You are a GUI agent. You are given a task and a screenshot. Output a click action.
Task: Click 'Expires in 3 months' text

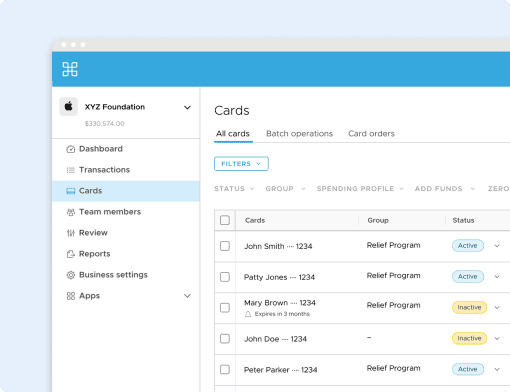point(282,314)
